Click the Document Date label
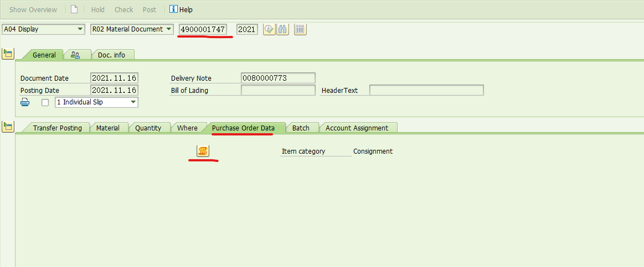The width and height of the screenshot is (644, 267). click(44, 78)
